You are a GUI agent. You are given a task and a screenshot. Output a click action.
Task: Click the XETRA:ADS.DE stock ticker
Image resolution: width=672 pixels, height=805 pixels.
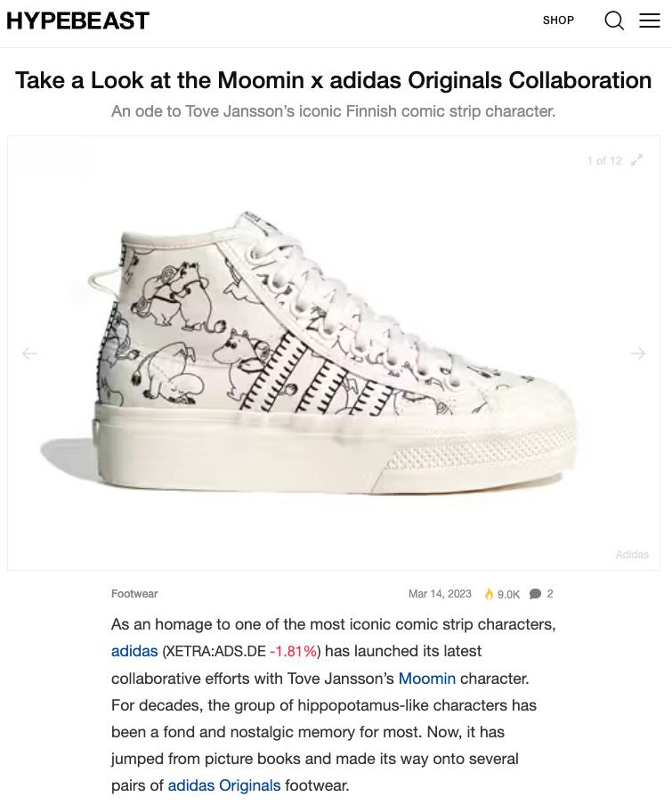216,651
